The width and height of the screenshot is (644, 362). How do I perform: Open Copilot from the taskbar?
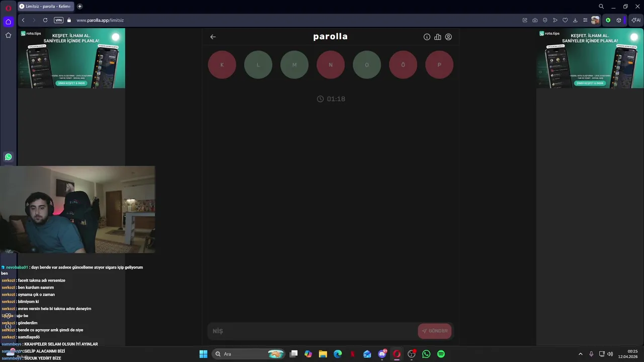coord(308,354)
